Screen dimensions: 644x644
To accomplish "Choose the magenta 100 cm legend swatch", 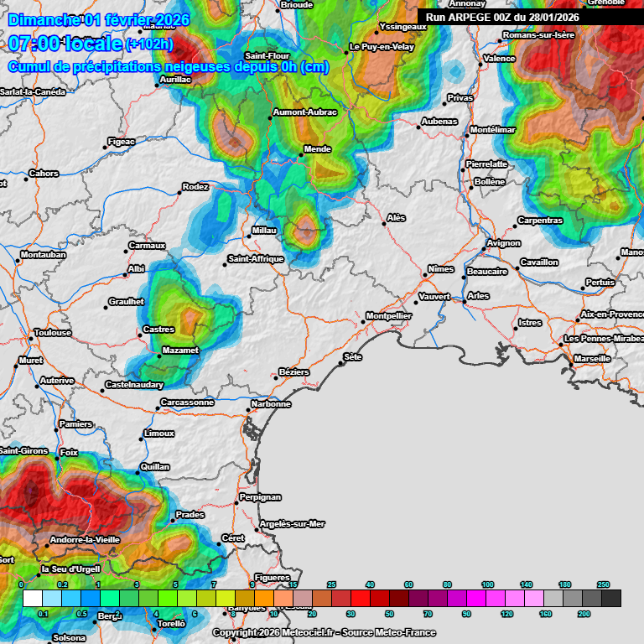I will tap(476, 598).
